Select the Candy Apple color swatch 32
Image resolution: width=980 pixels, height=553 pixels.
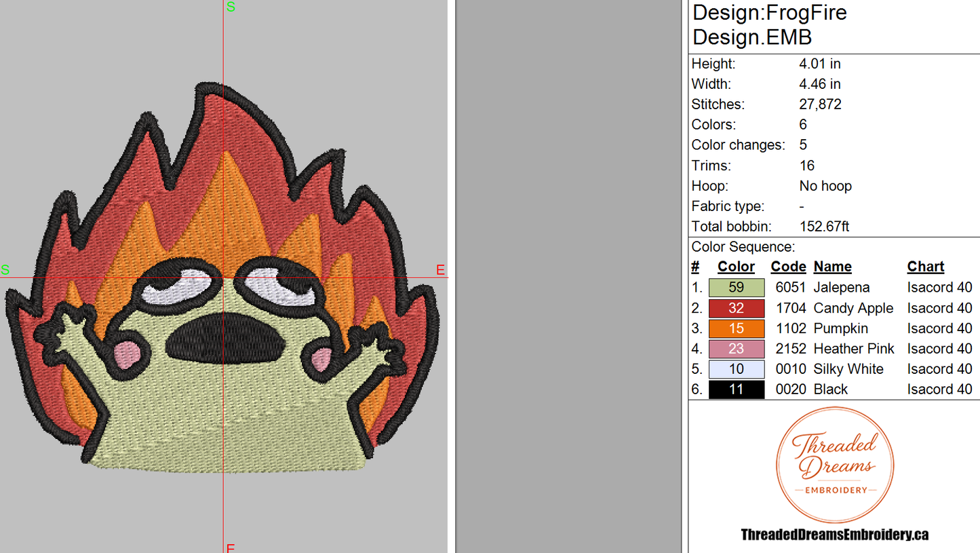(737, 308)
